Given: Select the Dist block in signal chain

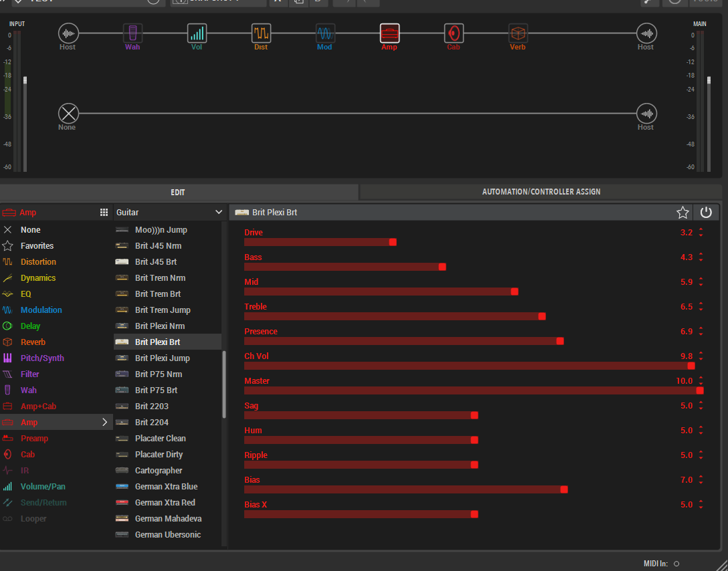Looking at the screenshot, I should click(261, 33).
